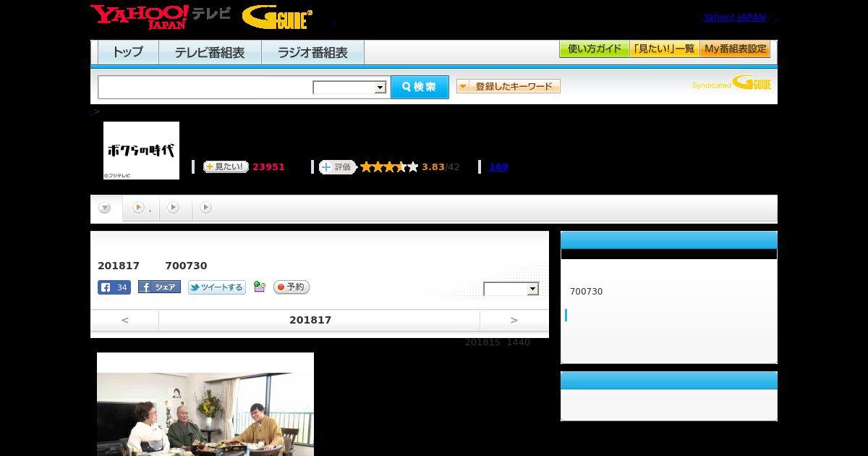
Task: Click the Facebook like count 34 button
Action: pos(114,287)
